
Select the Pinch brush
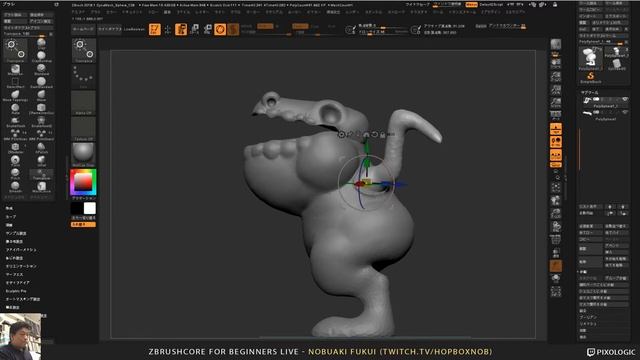15,174
